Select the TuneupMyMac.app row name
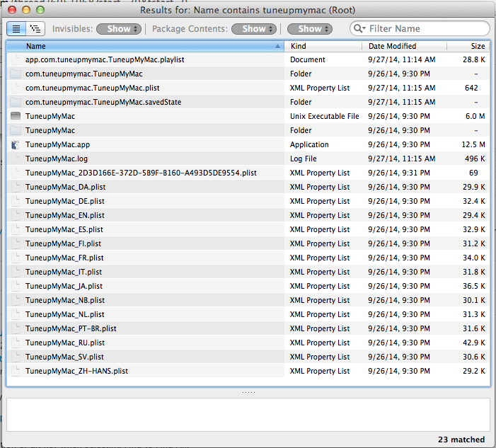496x448 pixels. (x=57, y=144)
